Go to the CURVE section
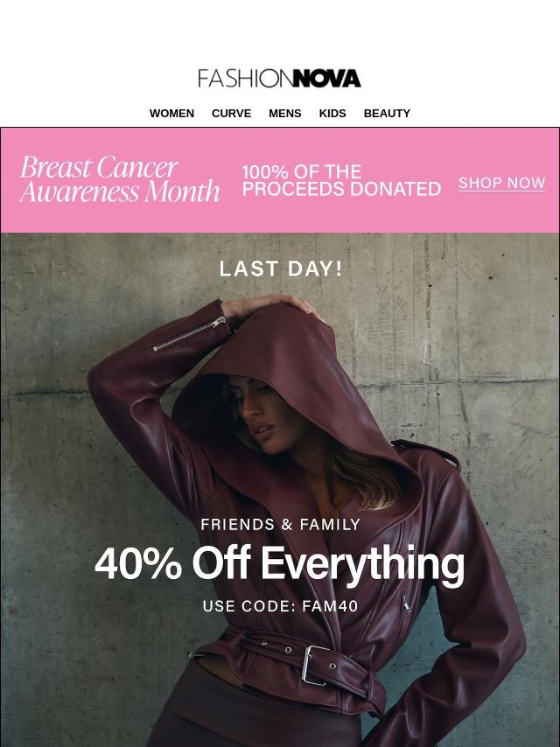The height and width of the screenshot is (747, 560). pyautogui.click(x=231, y=114)
